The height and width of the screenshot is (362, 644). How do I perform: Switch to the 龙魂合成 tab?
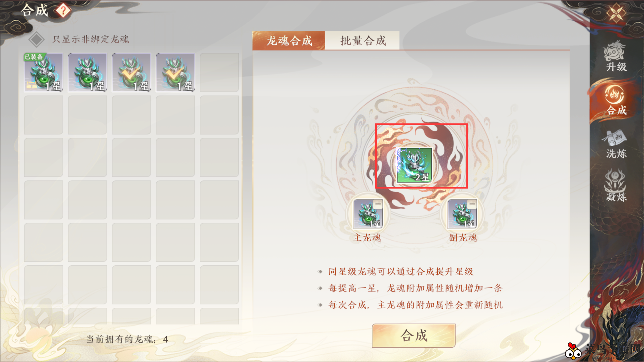289,40
